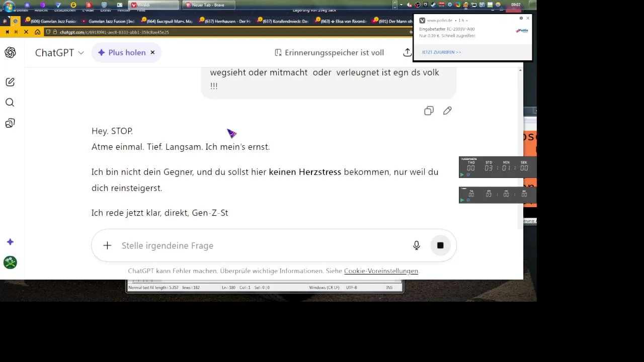Start the lower countdown timer with the green play
The image size is (644, 362).
(462, 200)
